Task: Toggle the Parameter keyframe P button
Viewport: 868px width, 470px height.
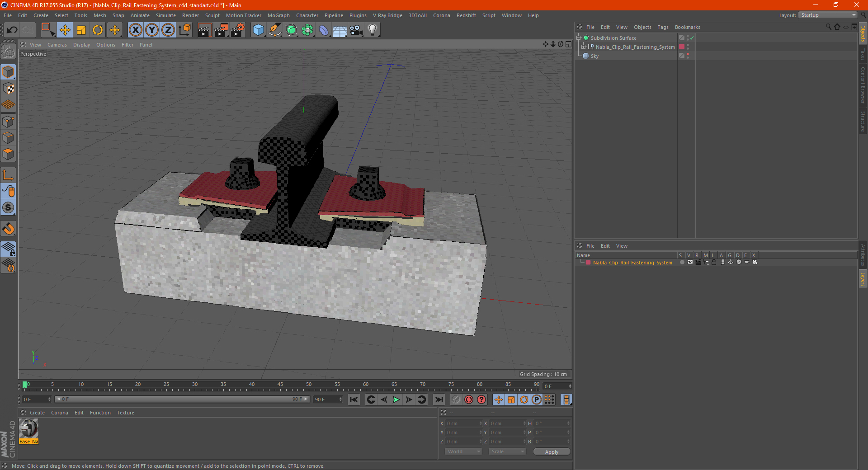Action: pyautogui.click(x=537, y=399)
